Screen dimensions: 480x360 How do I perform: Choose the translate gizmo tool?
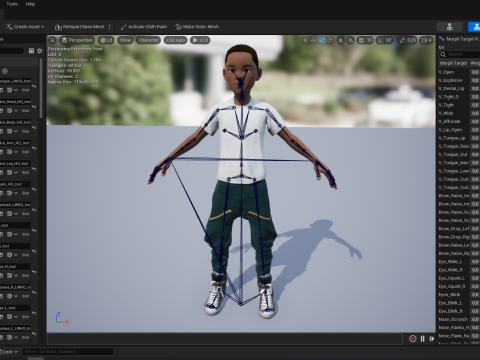click(313, 40)
